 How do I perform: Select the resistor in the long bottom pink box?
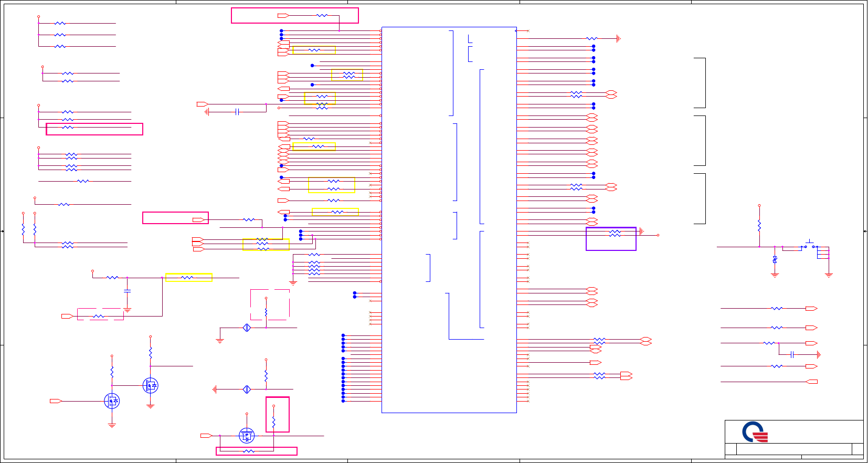(x=249, y=451)
